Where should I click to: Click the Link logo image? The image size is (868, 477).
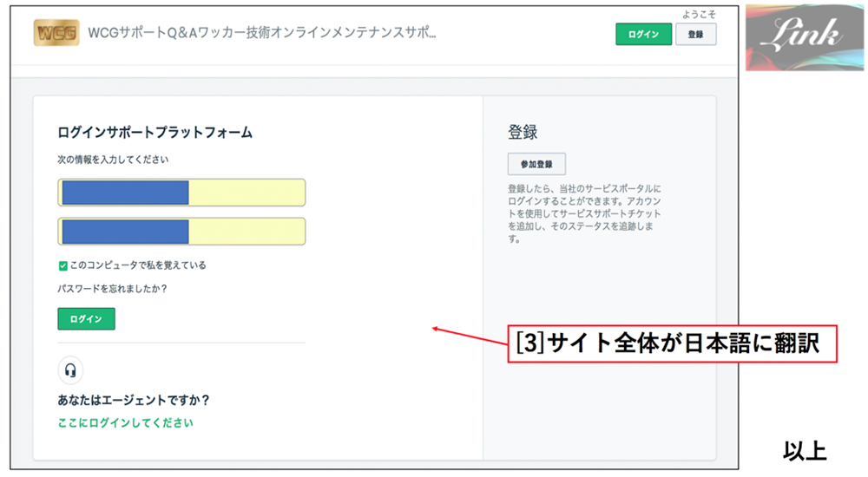(805, 37)
